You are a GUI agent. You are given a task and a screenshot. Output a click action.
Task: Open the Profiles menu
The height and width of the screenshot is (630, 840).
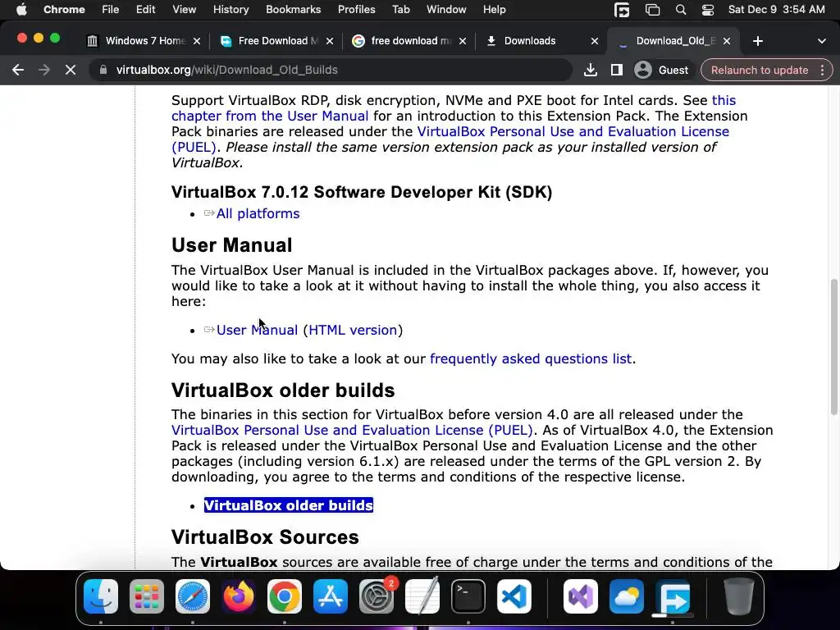click(356, 10)
